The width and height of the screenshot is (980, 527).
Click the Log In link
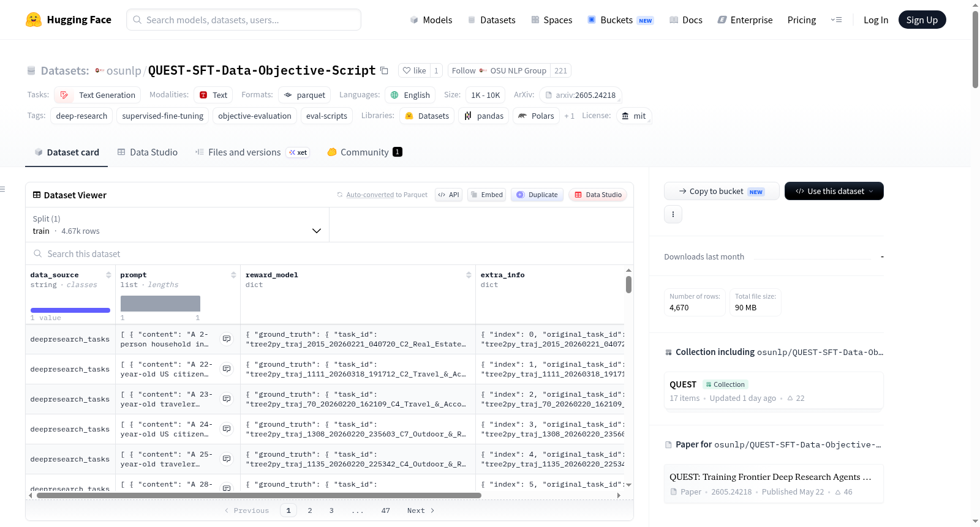[876, 20]
